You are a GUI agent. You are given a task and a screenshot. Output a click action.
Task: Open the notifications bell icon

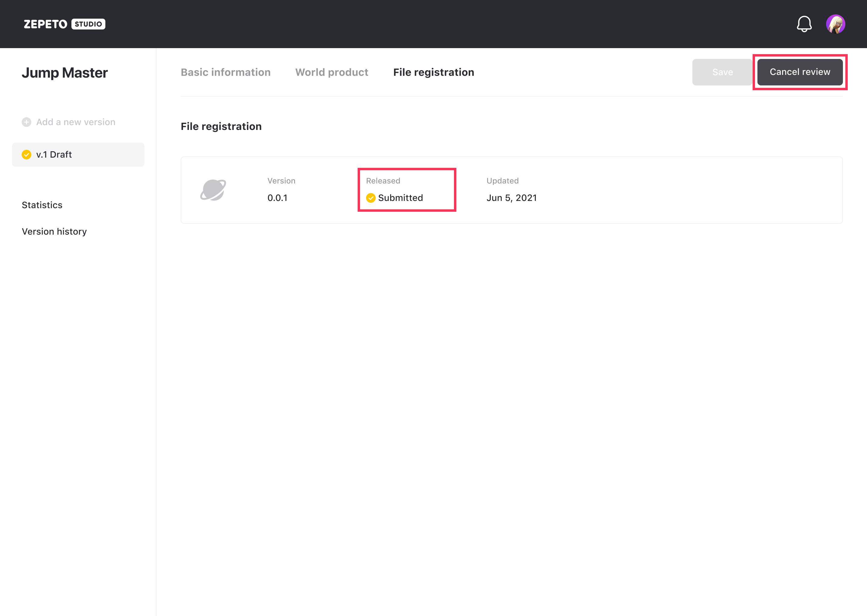tap(803, 24)
